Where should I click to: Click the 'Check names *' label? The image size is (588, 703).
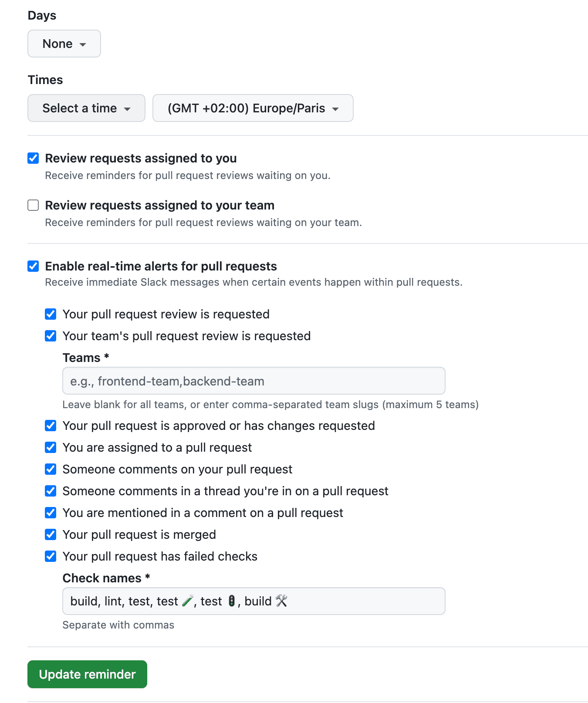click(106, 578)
